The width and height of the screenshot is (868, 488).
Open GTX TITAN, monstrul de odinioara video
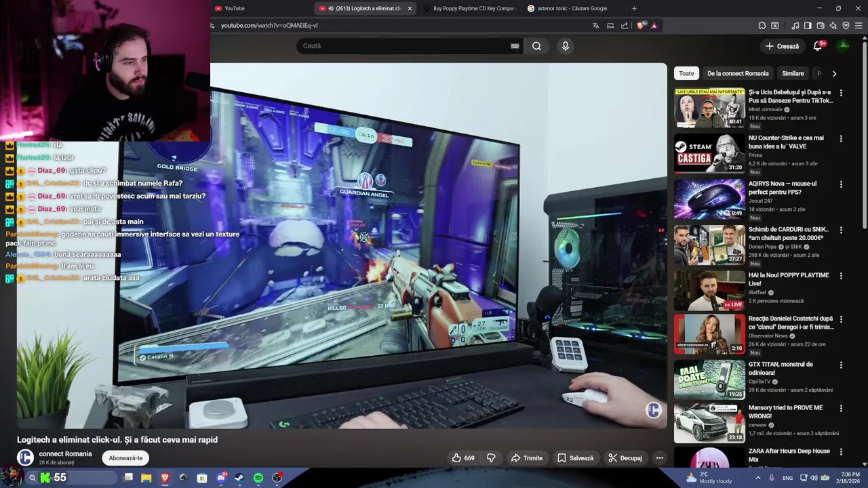(709, 380)
